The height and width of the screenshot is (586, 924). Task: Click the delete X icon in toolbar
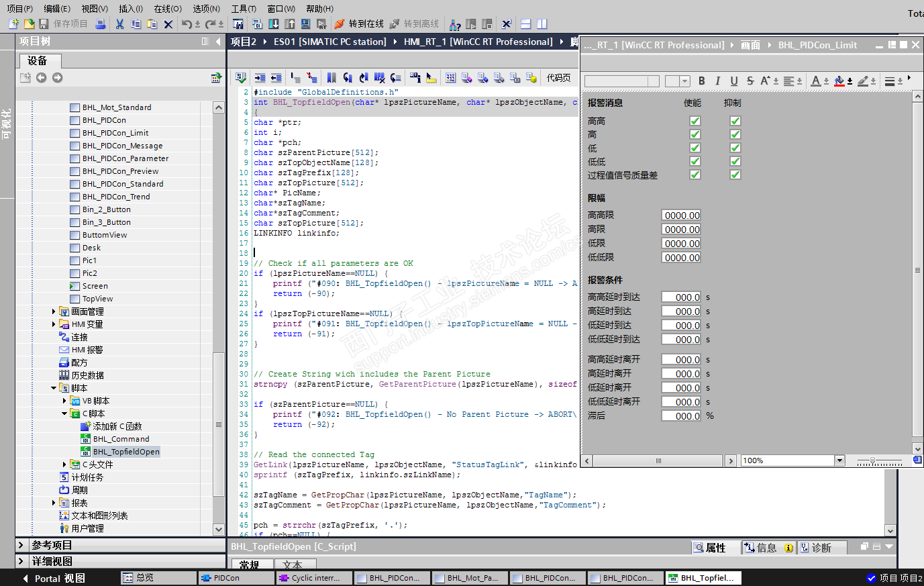[168, 24]
